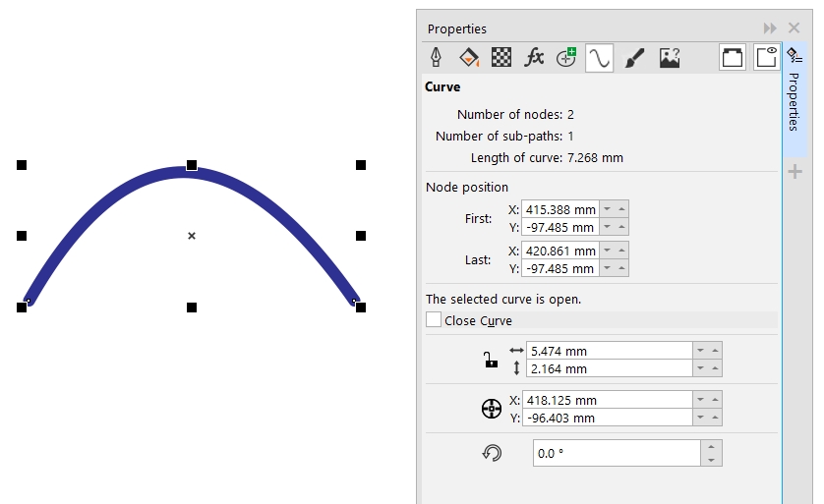Increase the rotation angle spinner
The width and height of the screenshot is (824, 504).
tap(713, 447)
